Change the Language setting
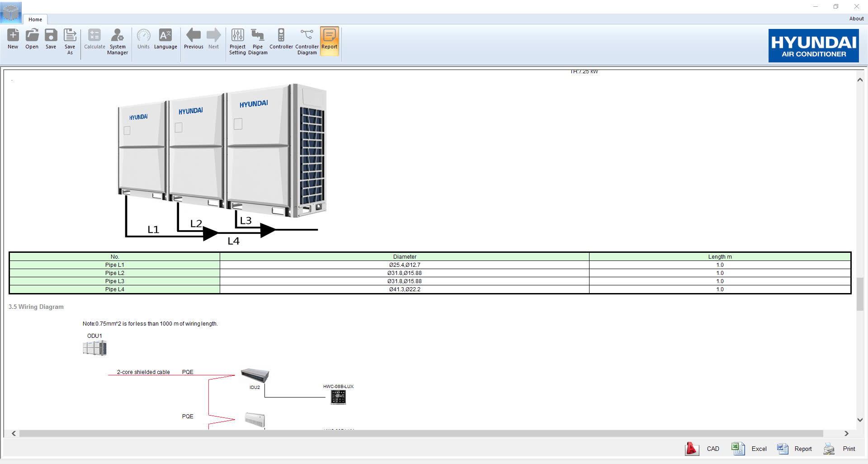Screen dimensions: 868x464 pyautogui.click(x=165, y=39)
